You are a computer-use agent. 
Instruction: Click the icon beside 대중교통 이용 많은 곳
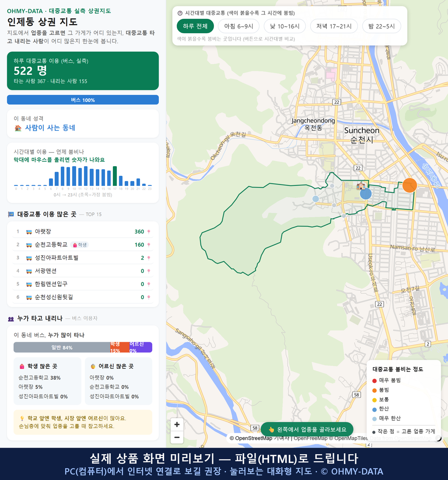11,214
